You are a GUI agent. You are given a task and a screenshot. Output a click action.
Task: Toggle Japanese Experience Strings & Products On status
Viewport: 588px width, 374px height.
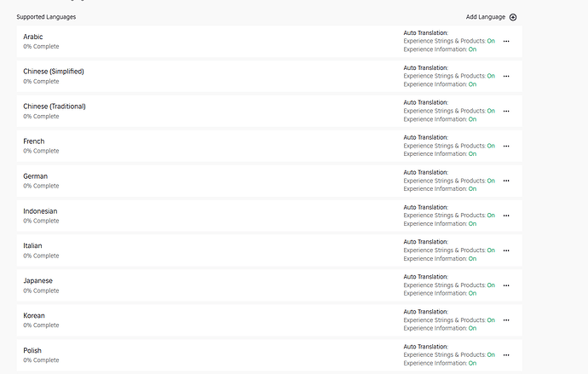coord(491,285)
